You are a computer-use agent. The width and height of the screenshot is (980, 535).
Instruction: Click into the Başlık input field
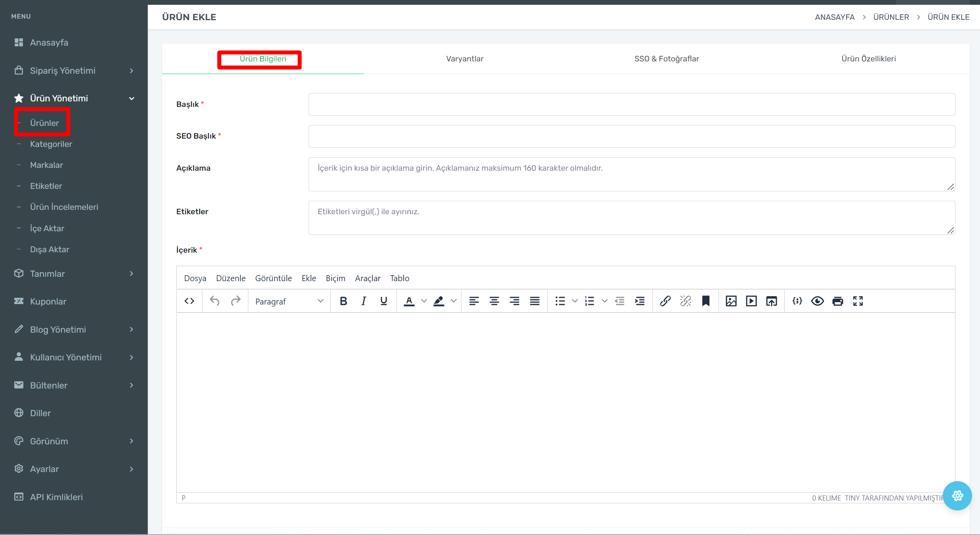(631, 105)
